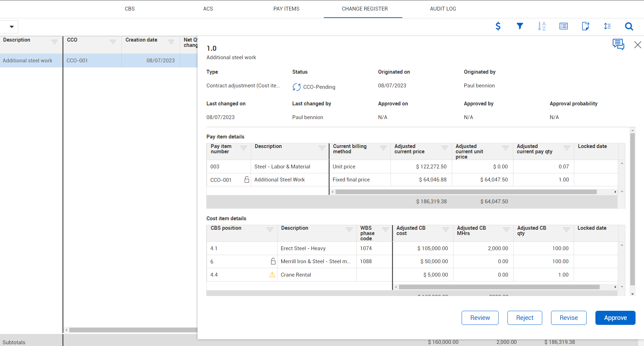644x346 pixels.
Task: Open the currency dollar sign tool
Action: pos(498,26)
